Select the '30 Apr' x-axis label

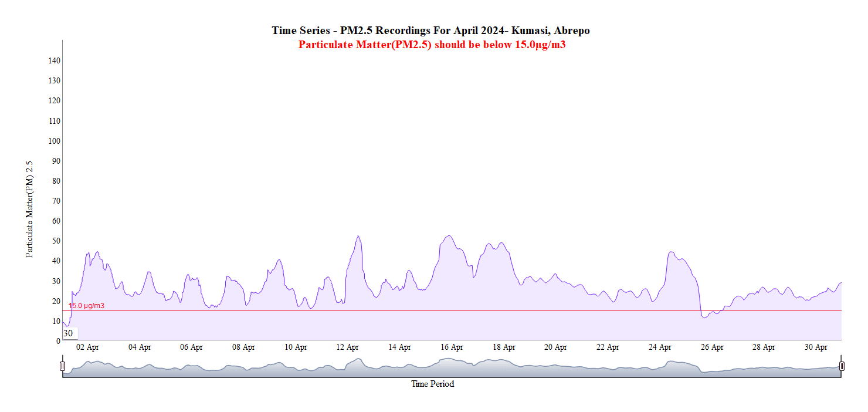point(816,347)
